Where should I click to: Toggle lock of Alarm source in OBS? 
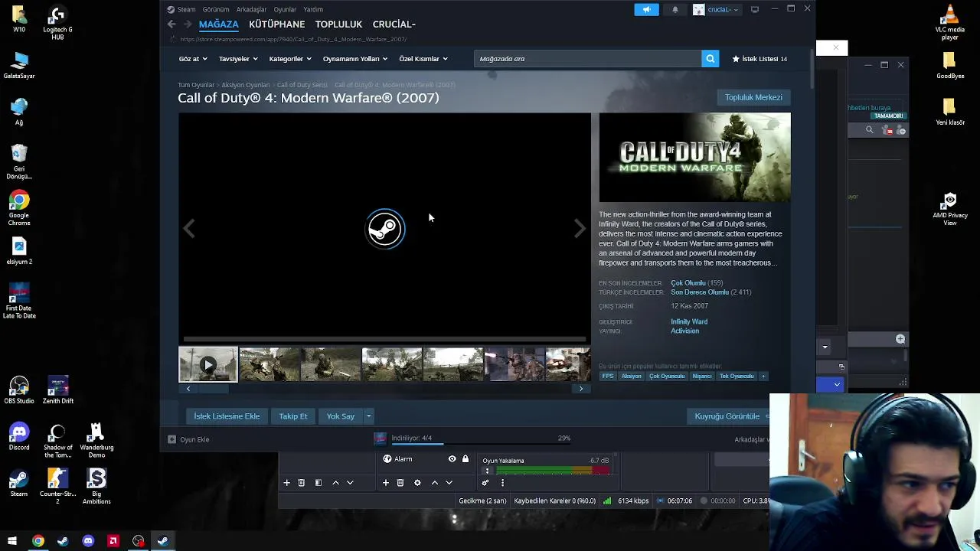[465, 459]
